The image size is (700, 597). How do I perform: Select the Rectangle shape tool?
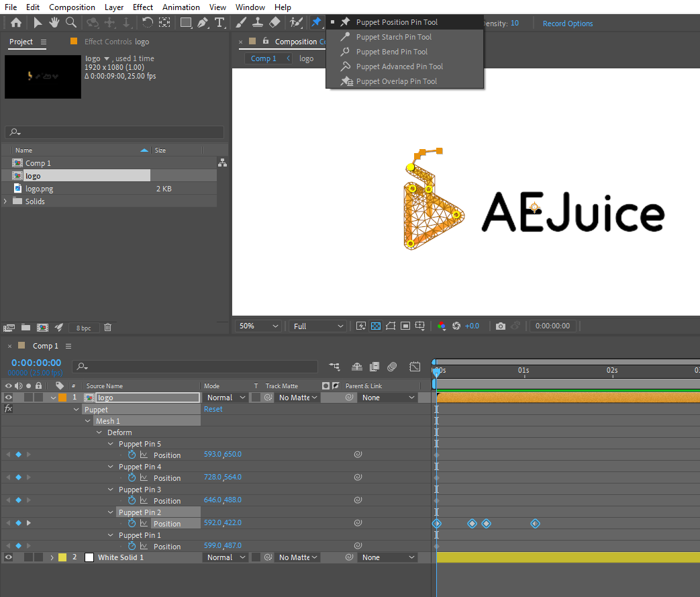pyautogui.click(x=186, y=22)
